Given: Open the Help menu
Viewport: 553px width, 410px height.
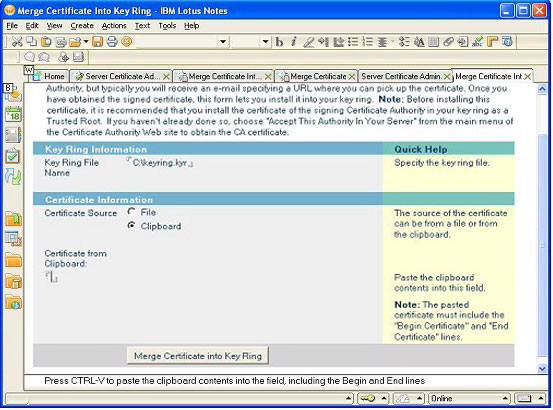Looking at the screenshot, I should click(192, 26).
